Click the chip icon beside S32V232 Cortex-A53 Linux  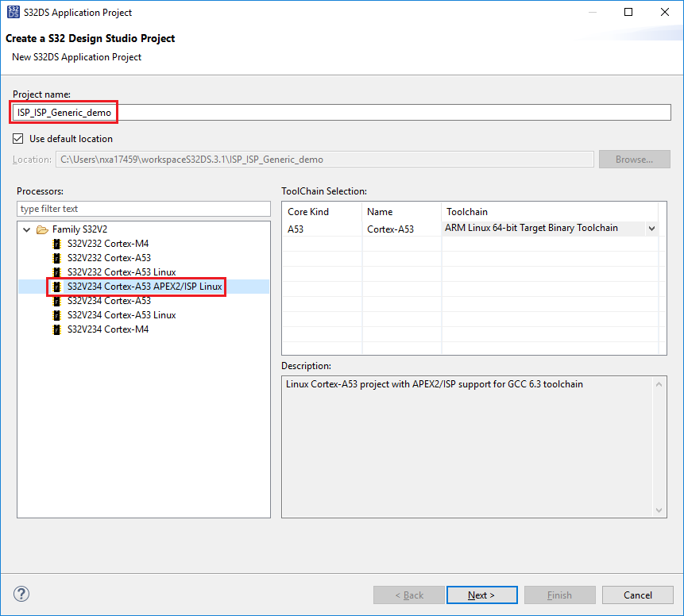click(56, 272)
